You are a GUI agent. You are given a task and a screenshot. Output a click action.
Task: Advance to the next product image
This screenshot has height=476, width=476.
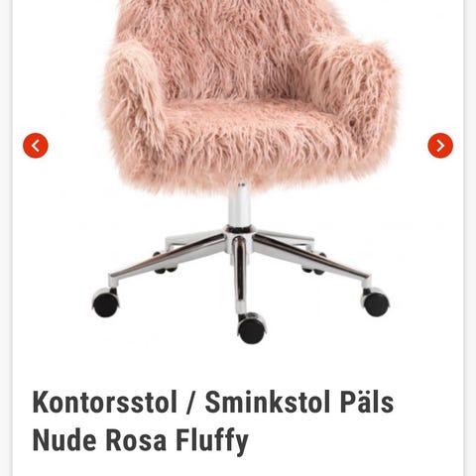(x=440, y=146)
